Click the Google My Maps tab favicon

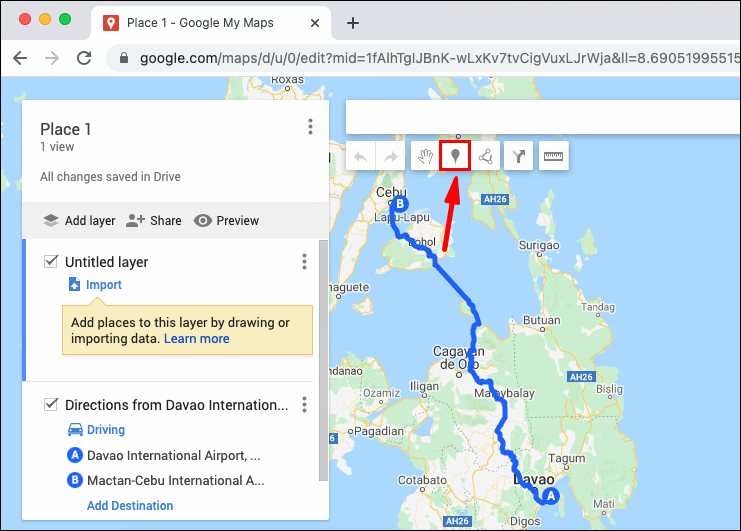(111, 23)
